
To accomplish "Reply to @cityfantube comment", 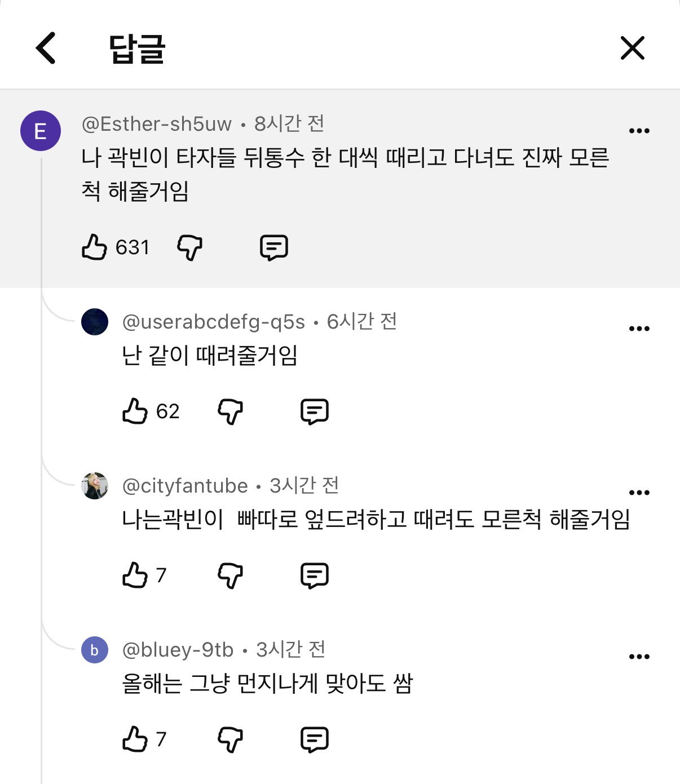I will (x=315, y=575).
